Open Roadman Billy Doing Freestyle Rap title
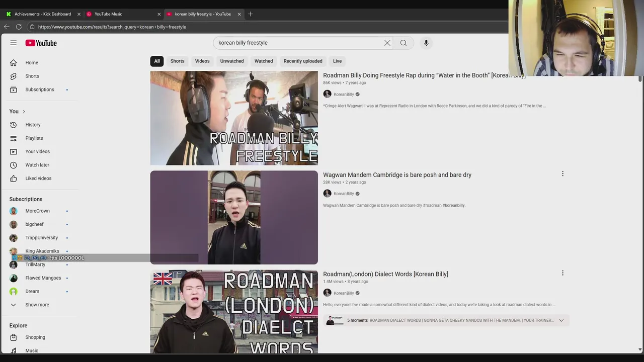This screenshot has height=362, width=644. coord(424,75)
